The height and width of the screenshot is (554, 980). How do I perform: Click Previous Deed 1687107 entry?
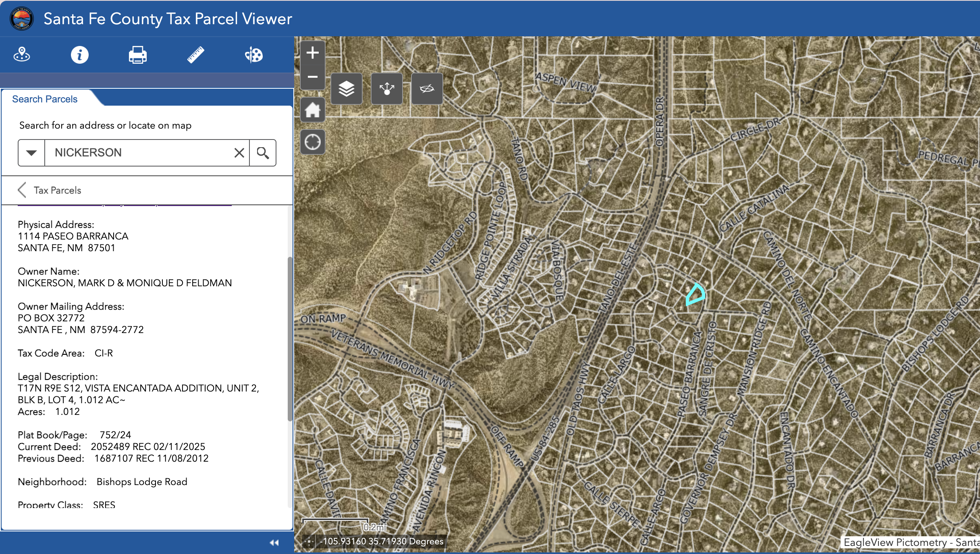pyautogui.click(x=152, y=458)
